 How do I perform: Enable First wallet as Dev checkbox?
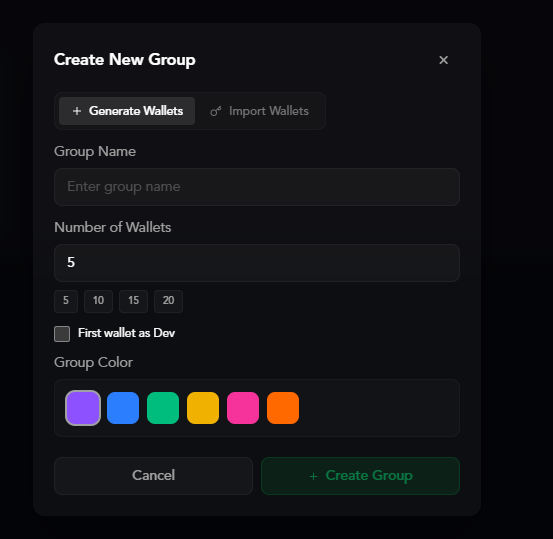[62, 334]
